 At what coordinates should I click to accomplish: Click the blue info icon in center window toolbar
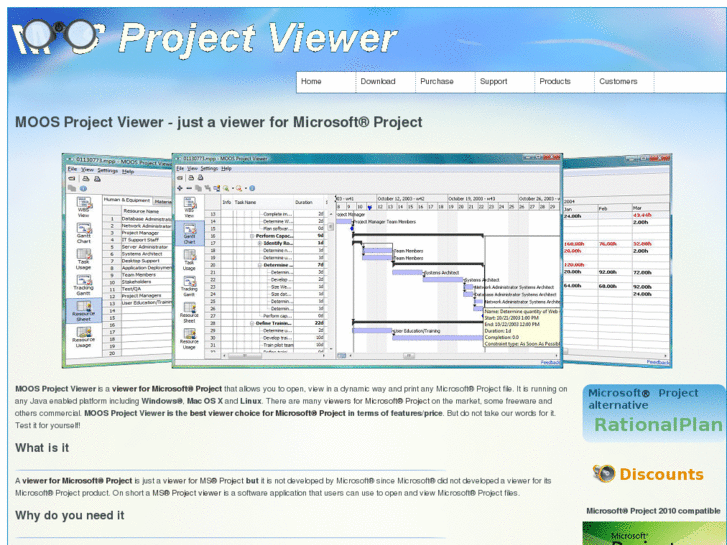click(x=252, y=188)
